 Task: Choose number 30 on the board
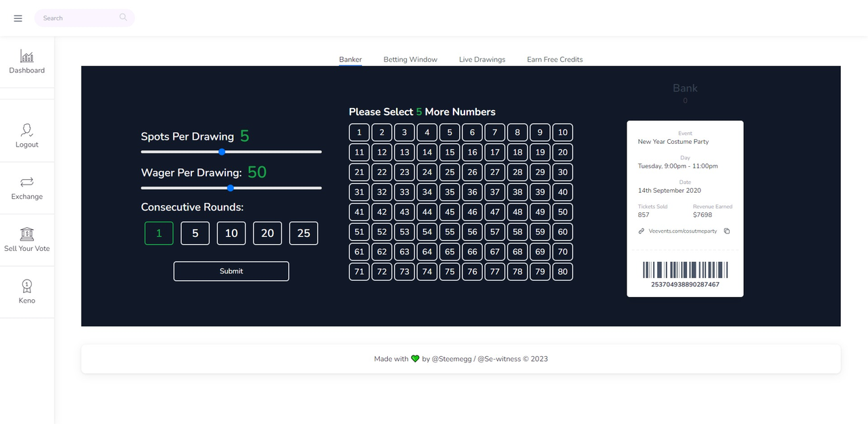click(x=563, y=172)
